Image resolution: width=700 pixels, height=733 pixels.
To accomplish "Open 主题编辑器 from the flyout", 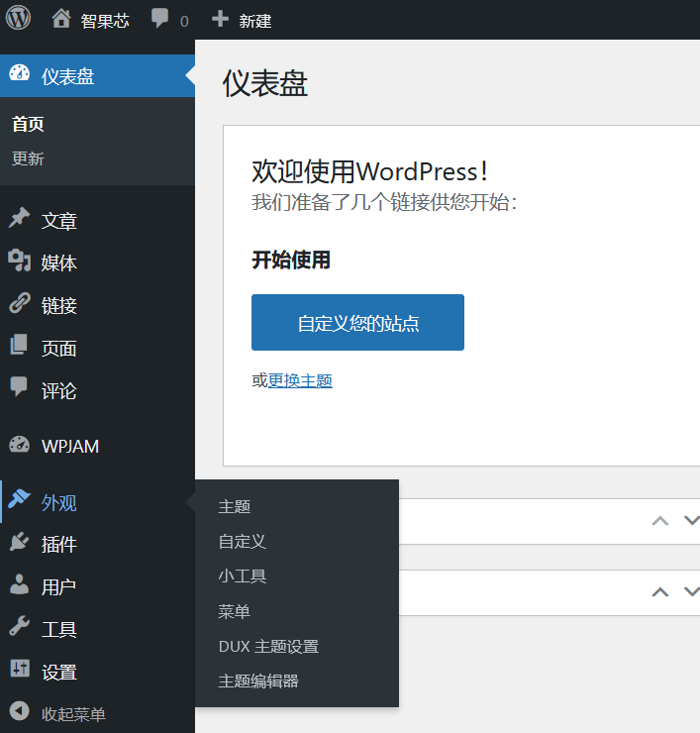I will [x=258, y=681].
